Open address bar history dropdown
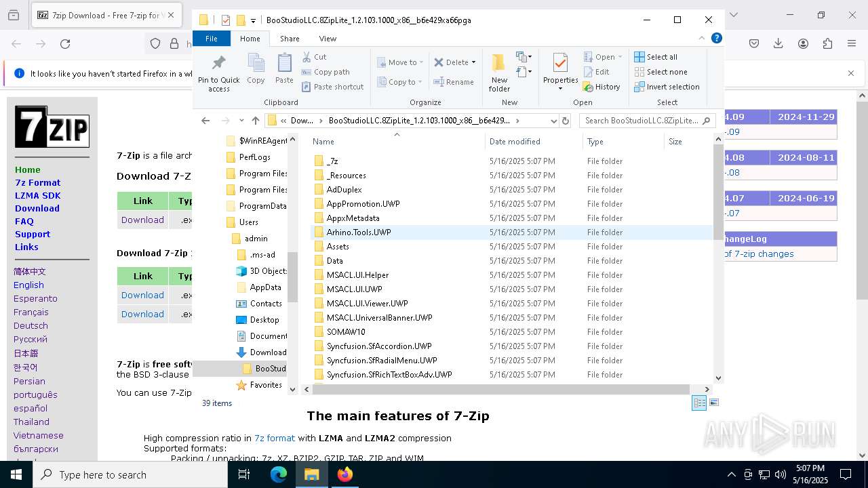The image size is (868, 488). tap(554, 121)
